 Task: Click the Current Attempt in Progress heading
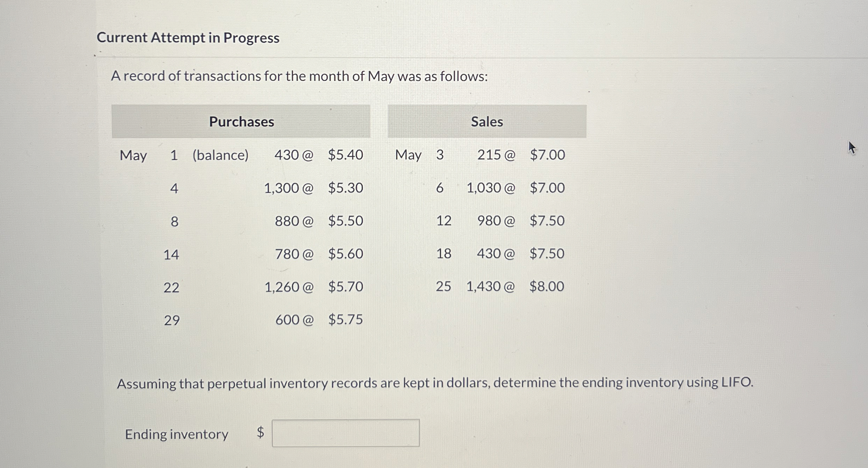point(188,38)
